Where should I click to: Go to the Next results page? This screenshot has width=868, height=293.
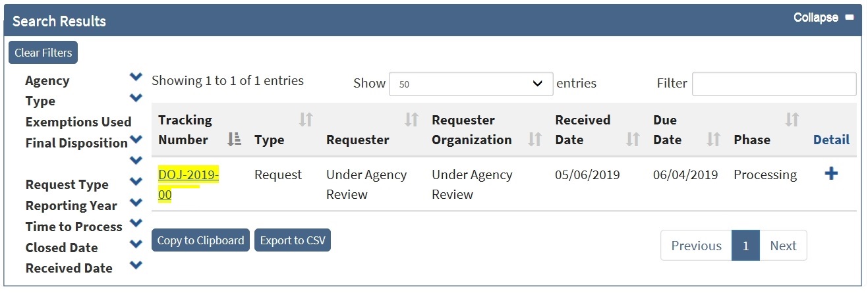tap(783, 246)
